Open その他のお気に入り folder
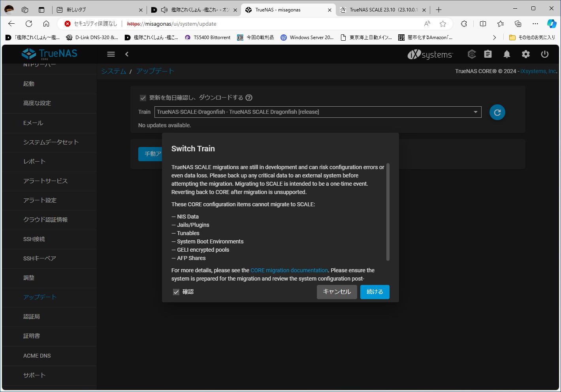 tap(532, 38)
